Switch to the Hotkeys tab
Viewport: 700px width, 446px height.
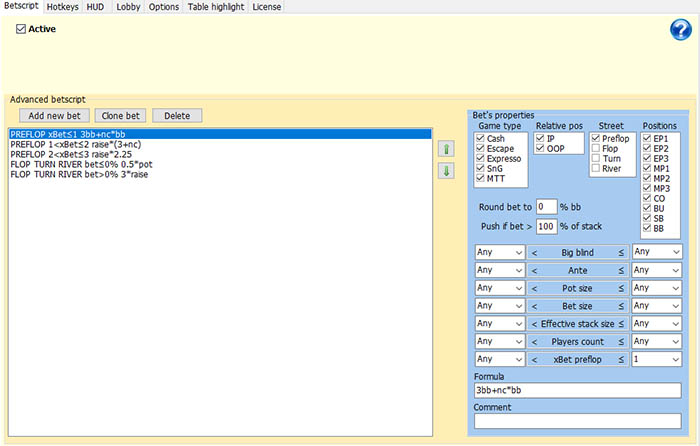pyautogui.click(x=62, y=7)
